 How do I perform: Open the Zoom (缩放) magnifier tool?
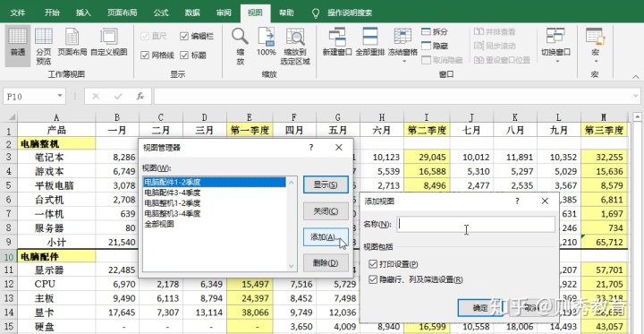[241, 46]
